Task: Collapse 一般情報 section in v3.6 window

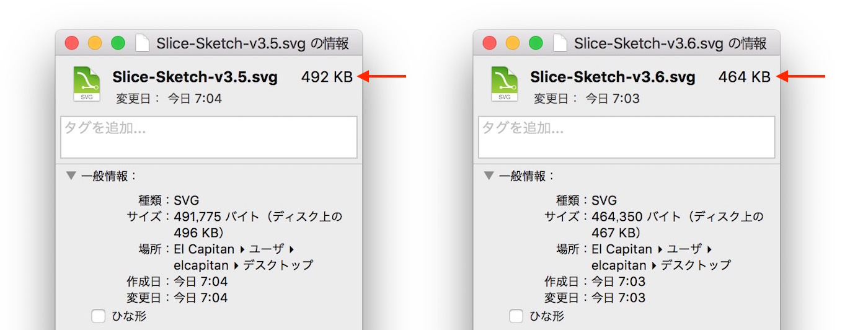Action: [x=489, y=176]
